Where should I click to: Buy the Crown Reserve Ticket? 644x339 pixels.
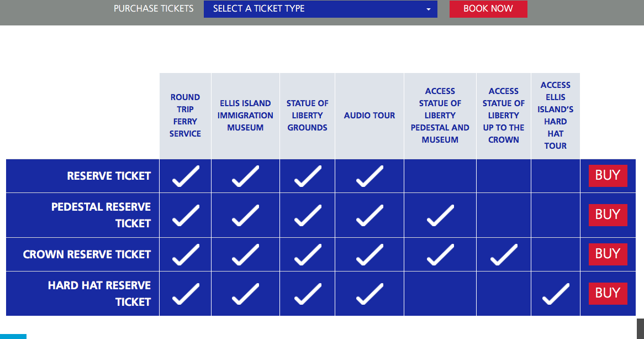tap(608, 254)
